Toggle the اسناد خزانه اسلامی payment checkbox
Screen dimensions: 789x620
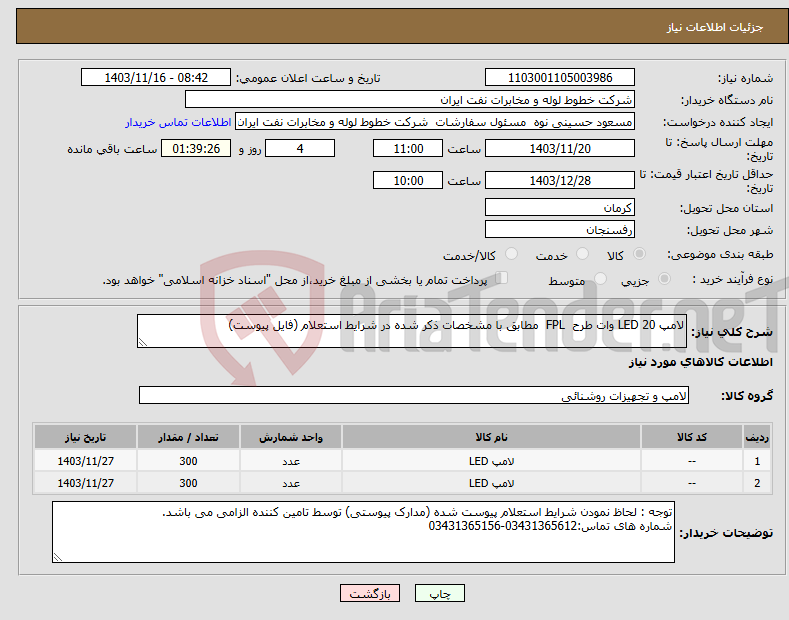point(502,278)
